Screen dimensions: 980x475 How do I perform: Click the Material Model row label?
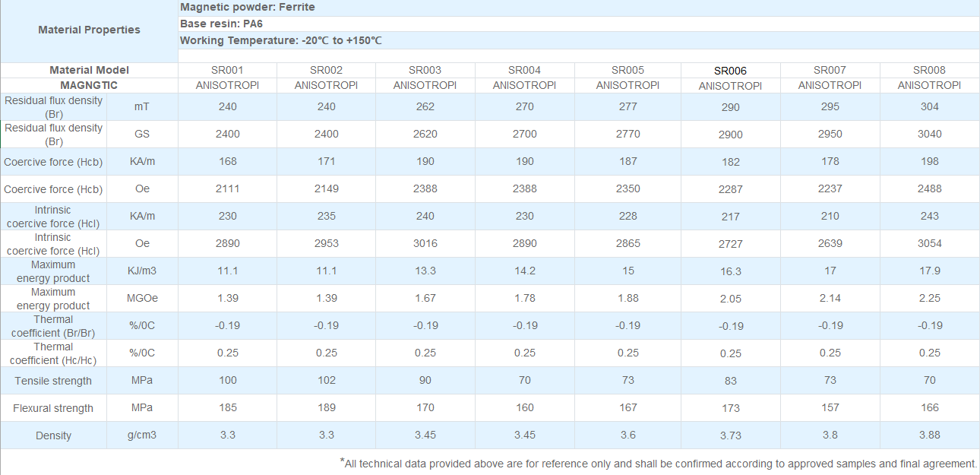(89, 70)
